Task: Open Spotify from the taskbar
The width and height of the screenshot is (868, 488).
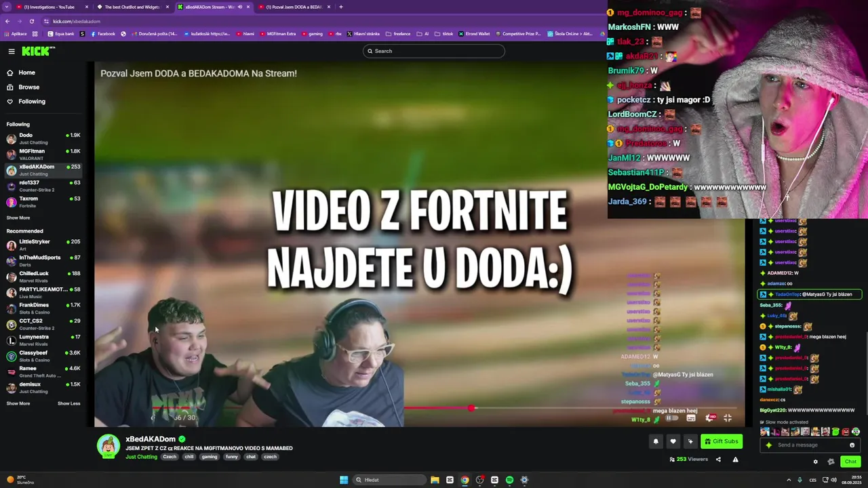Action: [509, 480]
